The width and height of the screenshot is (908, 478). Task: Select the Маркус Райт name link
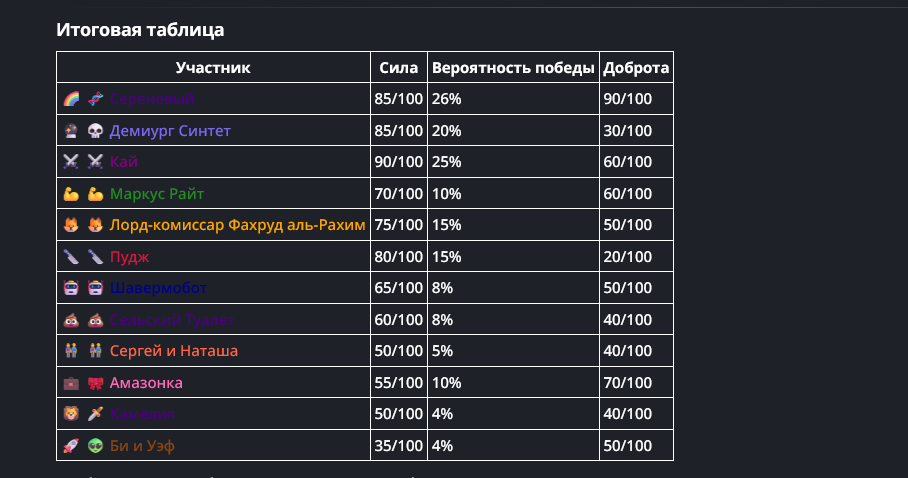[x=157, y=194]
